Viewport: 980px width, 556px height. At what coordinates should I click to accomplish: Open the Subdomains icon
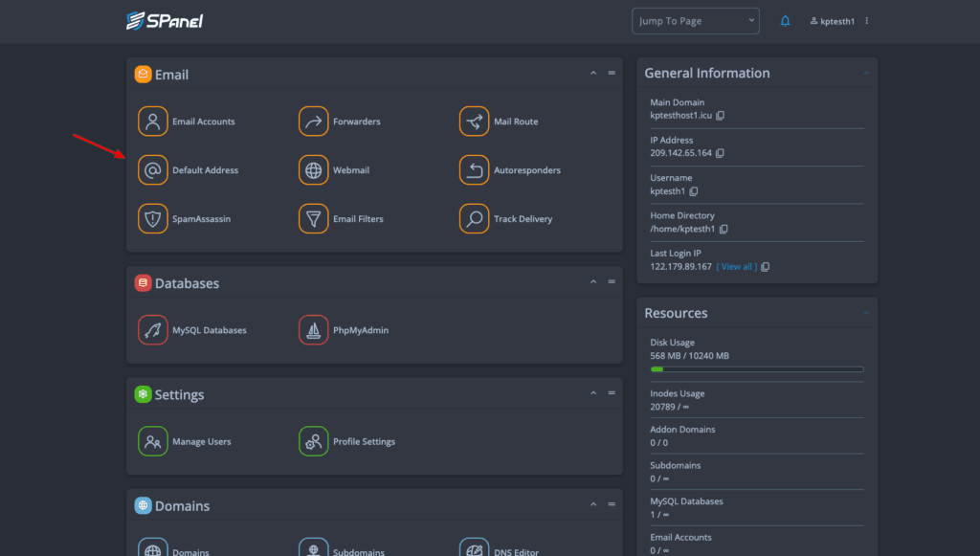[x=313, y=546]
